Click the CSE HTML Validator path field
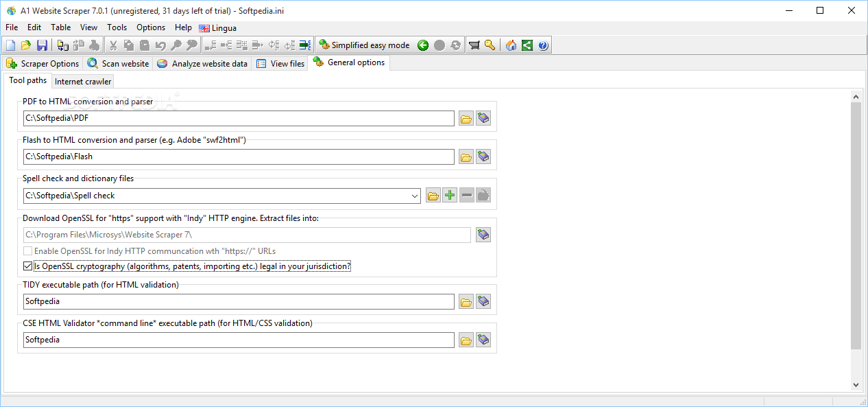The image size is (868, 407). [239, 340]
